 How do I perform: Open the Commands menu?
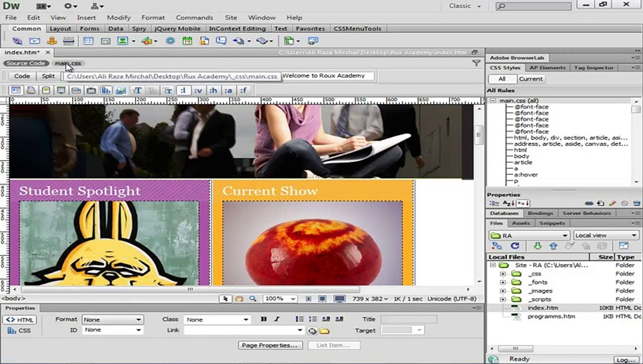click(194, 17)
